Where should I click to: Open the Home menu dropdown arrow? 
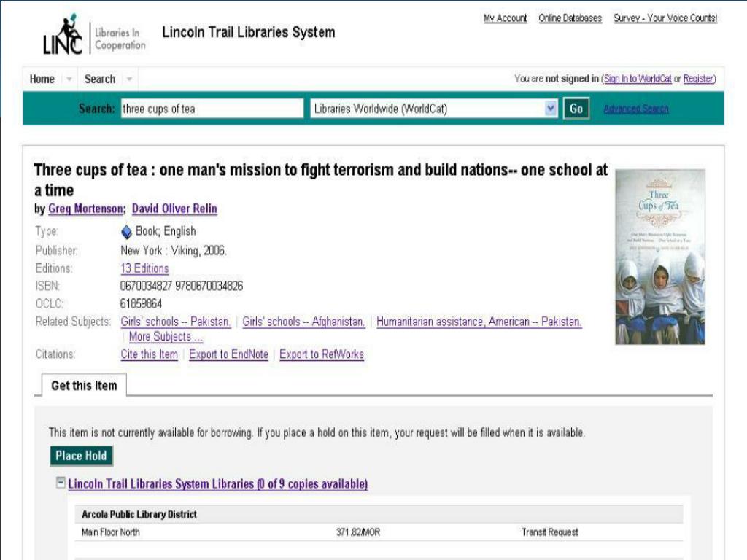[69, 79]
